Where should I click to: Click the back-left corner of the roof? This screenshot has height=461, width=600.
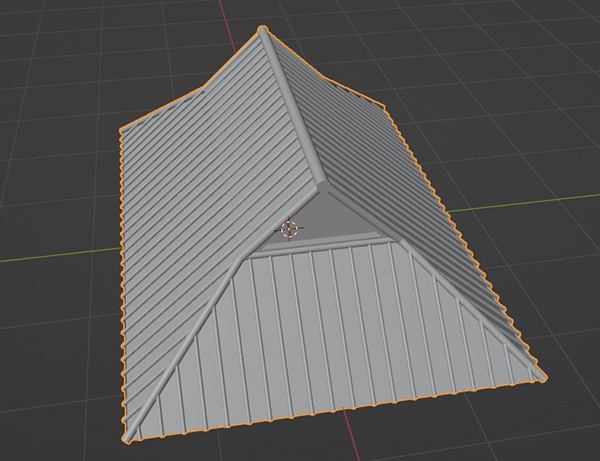[x=121, y=129]
